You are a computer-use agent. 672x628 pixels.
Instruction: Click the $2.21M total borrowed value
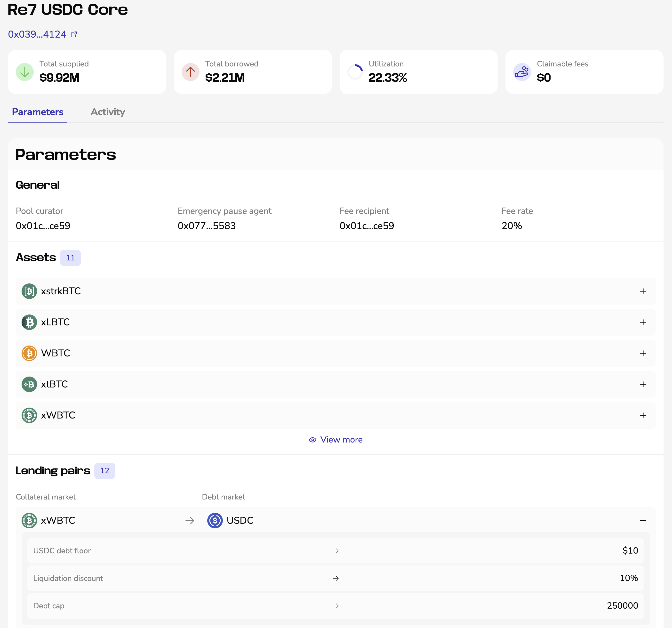pyautogui.click(x=225, y=78)
